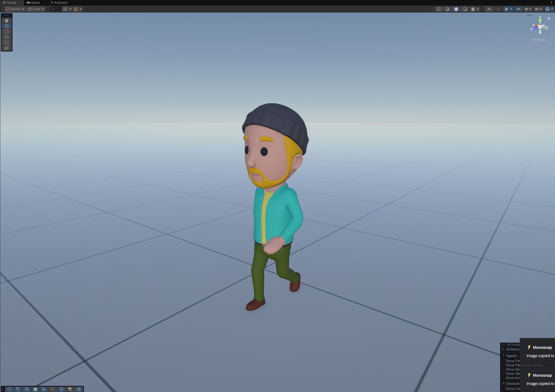
Task: Open the gizmos dropdown arrow
Action: (x=552, y=9)
